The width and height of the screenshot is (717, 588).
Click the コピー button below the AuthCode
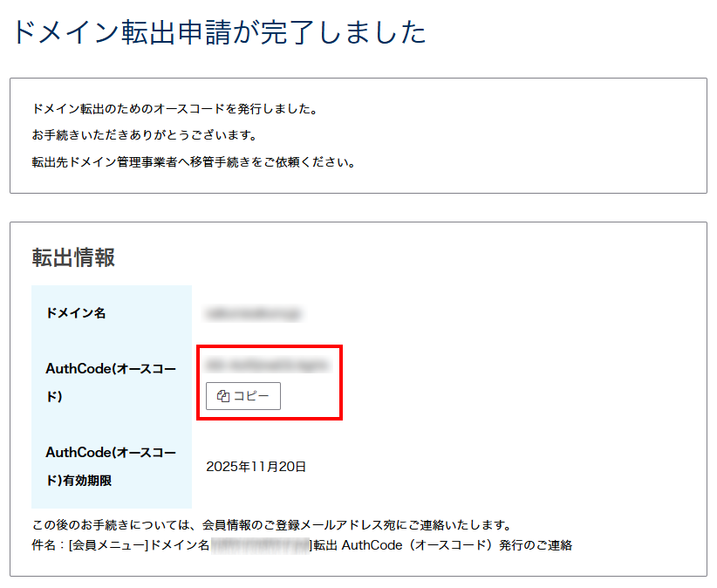click(x=242, y=395)
